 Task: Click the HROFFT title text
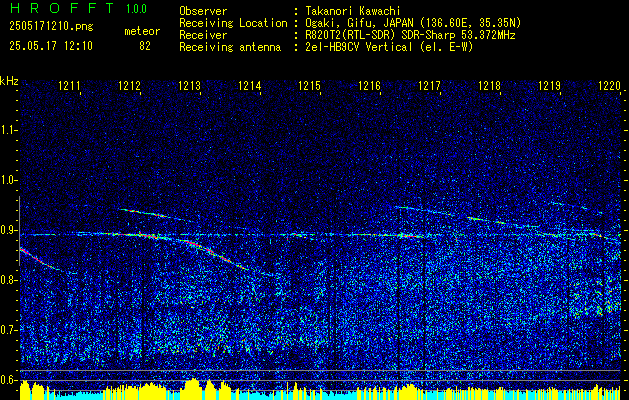pyautogui.click(x=62, y=8)
